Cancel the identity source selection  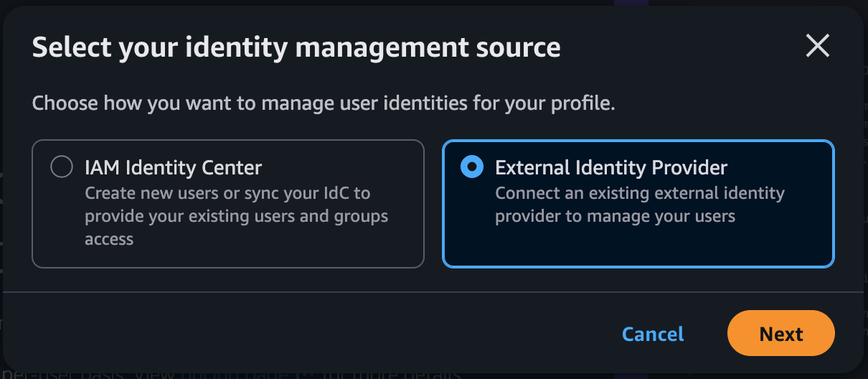[x=652, y=334]
